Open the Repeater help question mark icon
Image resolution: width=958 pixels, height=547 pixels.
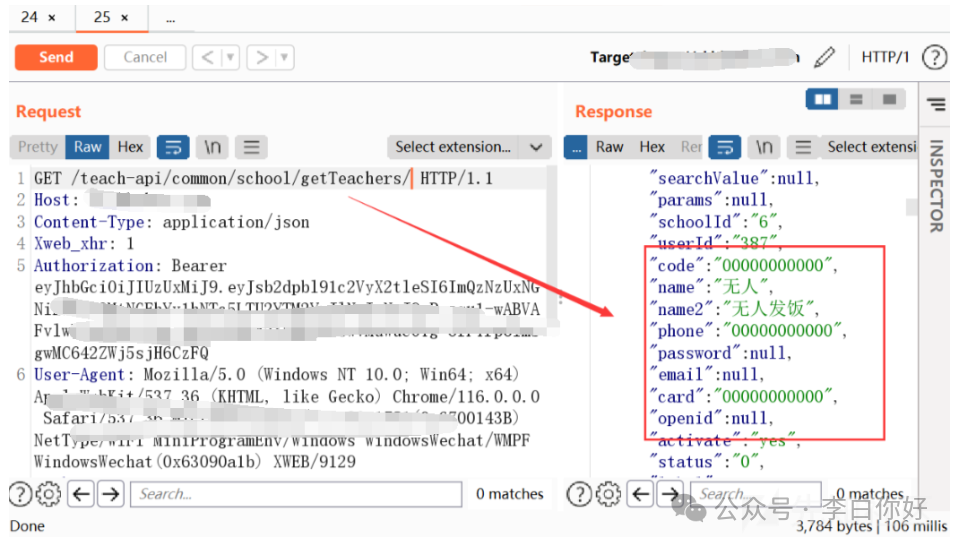pos(934,57)
